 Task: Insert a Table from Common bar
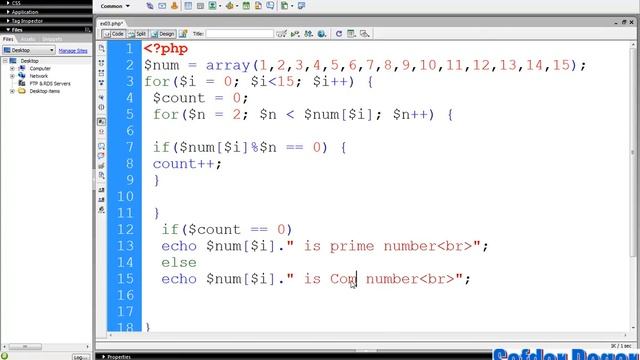click(x=188, y=6)
